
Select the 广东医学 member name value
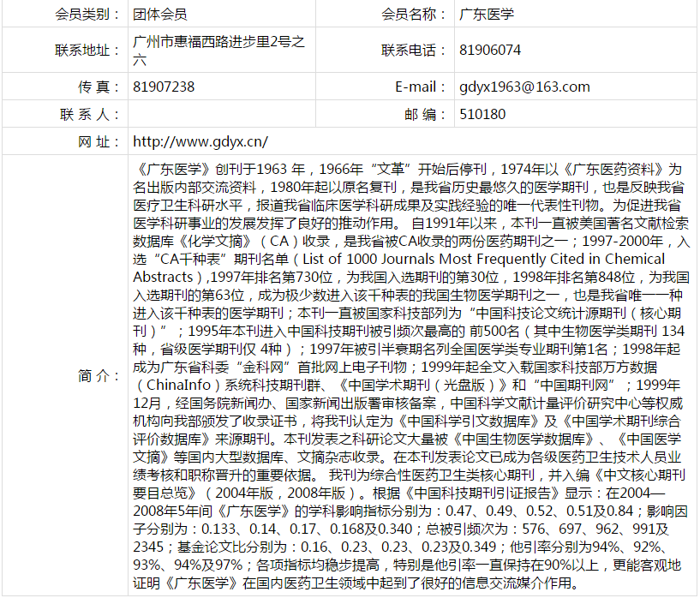[487, 15]
